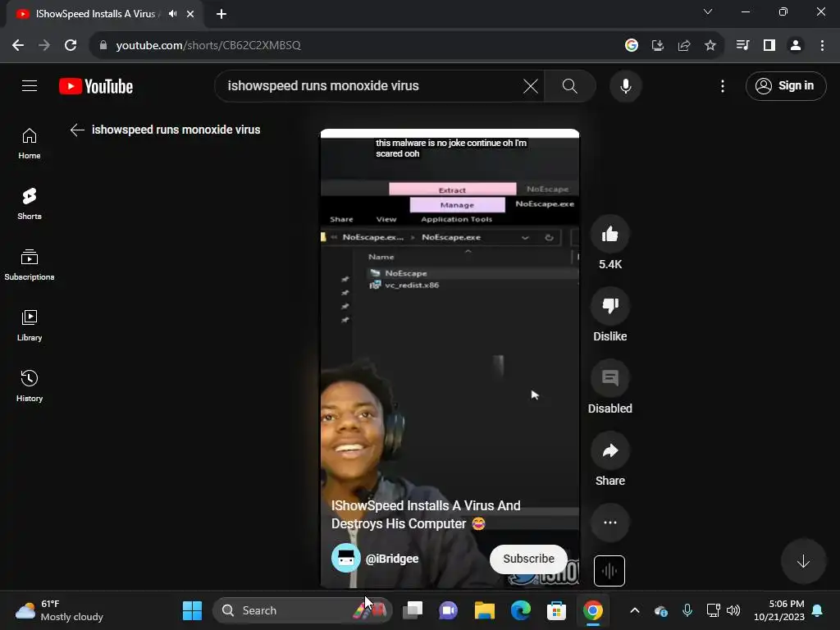
Task: Start voice search with microphone
Action: tap(625, 85)
